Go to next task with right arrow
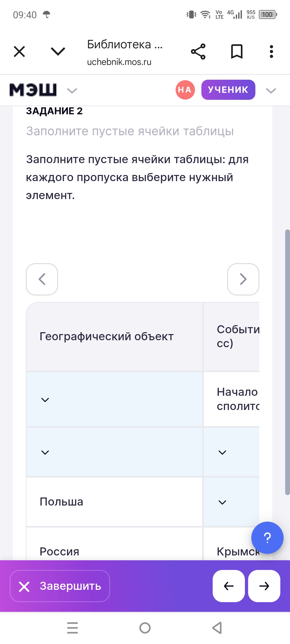The image size is (290, 644). [264, 586]
